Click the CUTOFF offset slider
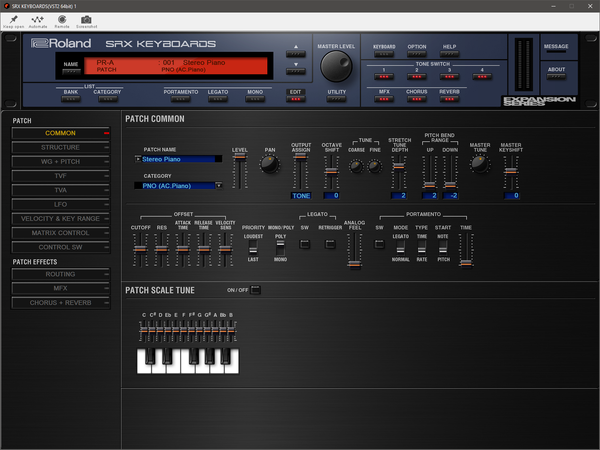 coord(140,249)
